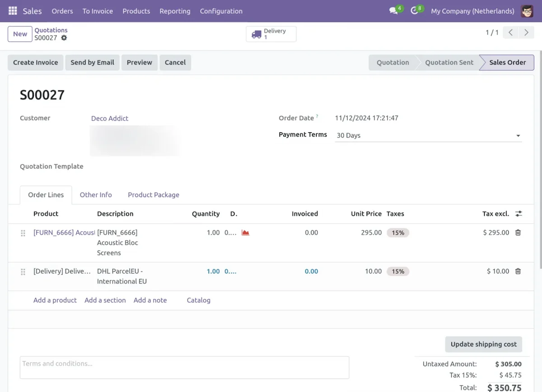The height and width of the screenshot is (392, 542).
Task: Open column settings adjustment icon
Action: (x=519, y=214)
